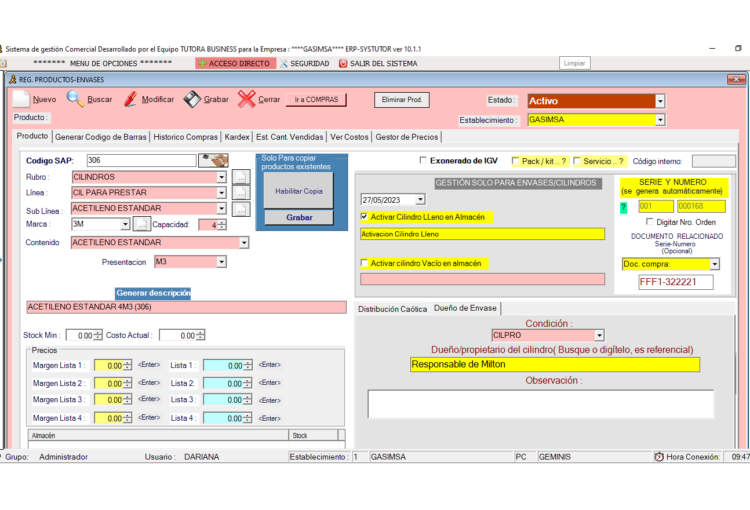The width and height of the screenshot is (750, 510).
Task: Click the icon button beside Codigo SAP
Action: 213,160
